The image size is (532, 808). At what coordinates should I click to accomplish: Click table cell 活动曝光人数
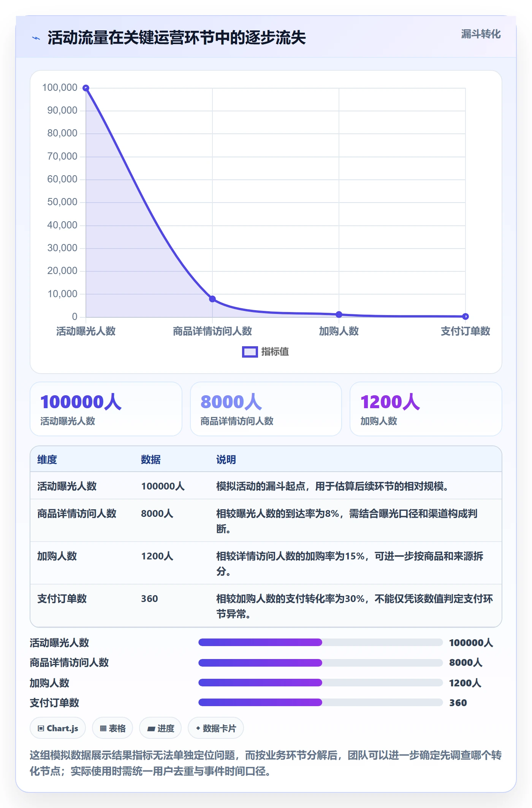tap(67, 486)
